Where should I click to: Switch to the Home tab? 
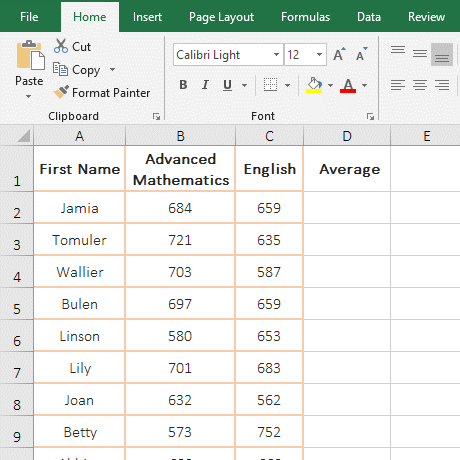90,17
